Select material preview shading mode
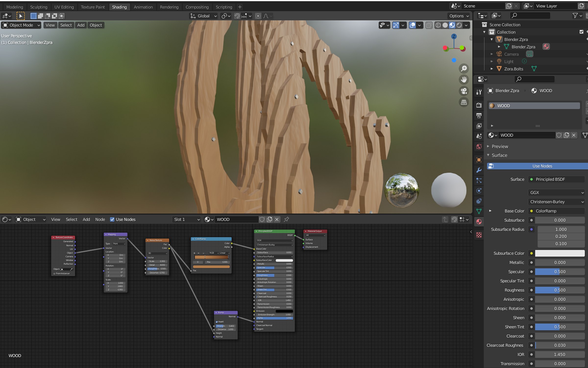This screenshot has width=588, height=368. pos(452,25)
